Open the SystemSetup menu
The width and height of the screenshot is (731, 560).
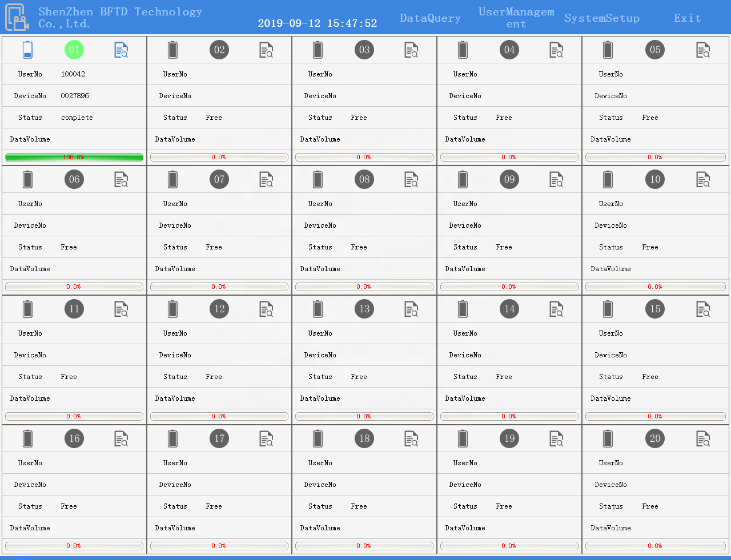click(x=602, y=18)
